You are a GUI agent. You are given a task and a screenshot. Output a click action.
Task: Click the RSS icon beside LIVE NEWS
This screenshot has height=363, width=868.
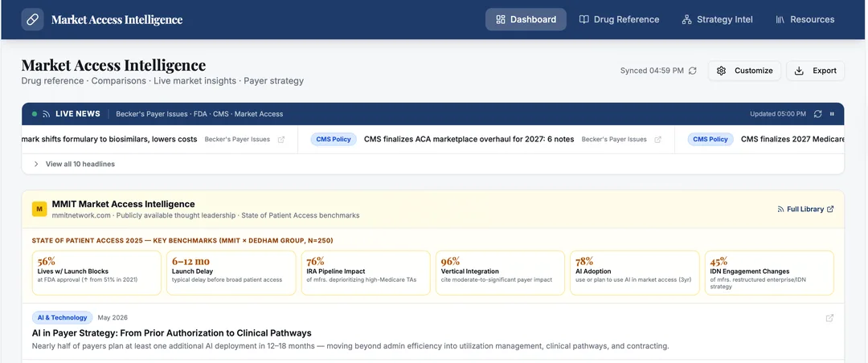(47, 114)
